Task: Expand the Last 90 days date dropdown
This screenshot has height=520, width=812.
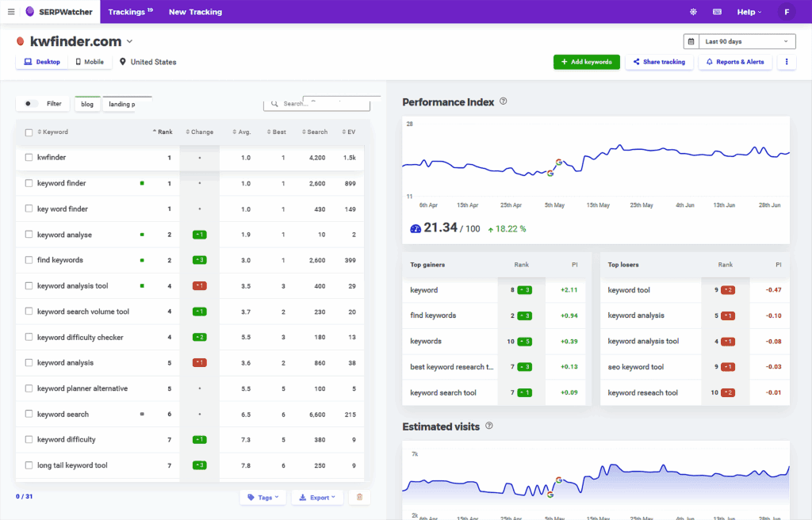Action: tap(739, 41)
